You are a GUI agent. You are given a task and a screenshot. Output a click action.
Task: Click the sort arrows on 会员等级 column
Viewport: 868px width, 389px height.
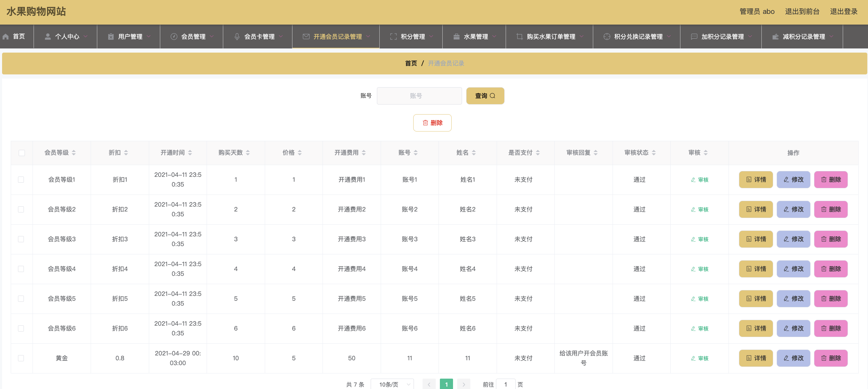74,153
